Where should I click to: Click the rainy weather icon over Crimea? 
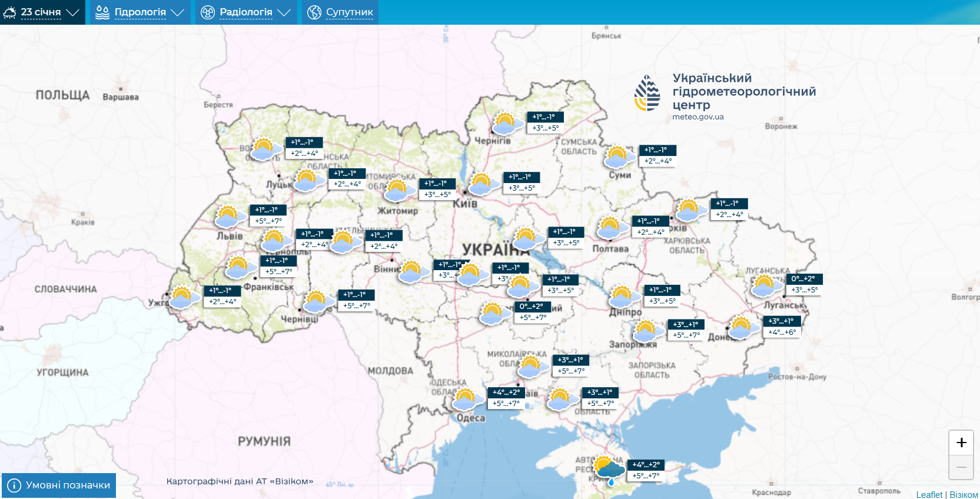pyautogui.click(x=609, y=469)
